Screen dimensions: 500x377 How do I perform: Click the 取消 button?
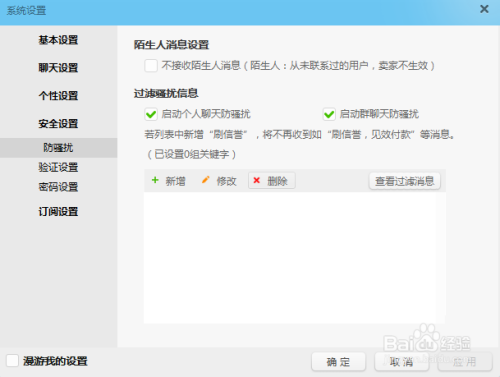(401, 362)
